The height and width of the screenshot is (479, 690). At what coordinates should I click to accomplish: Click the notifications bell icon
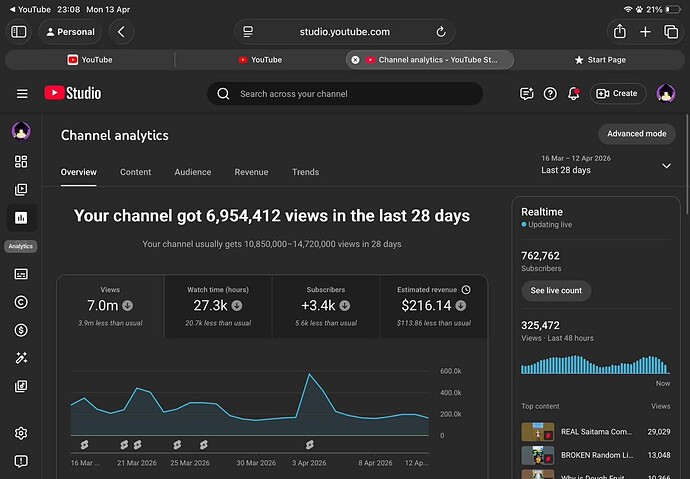point(573,93)
